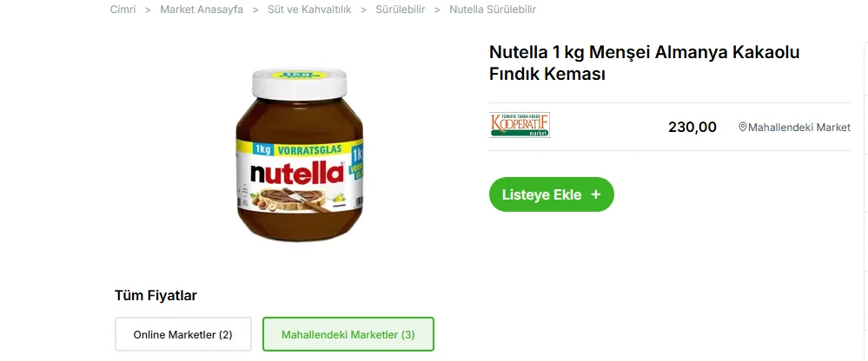Screen dimensions: 868x361
Task: Click the arrow separator before Nutella Sürülebilir
Action: point(437,10)
